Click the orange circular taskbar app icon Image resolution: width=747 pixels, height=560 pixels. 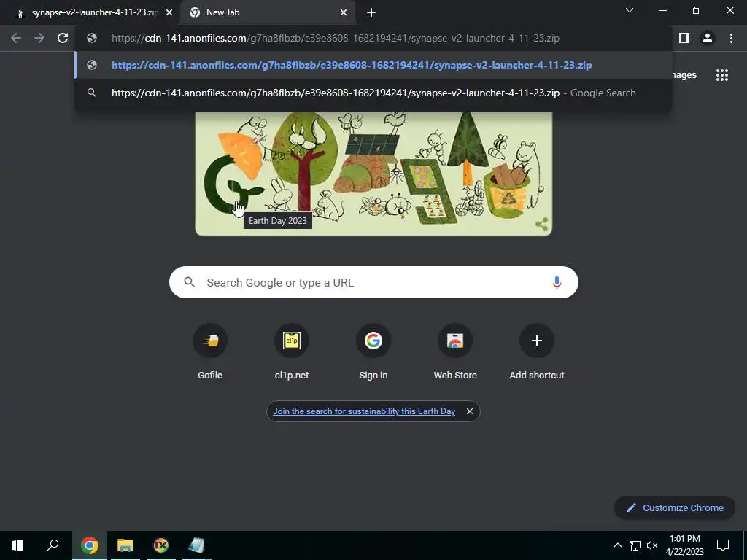click(x=161, y=545)
